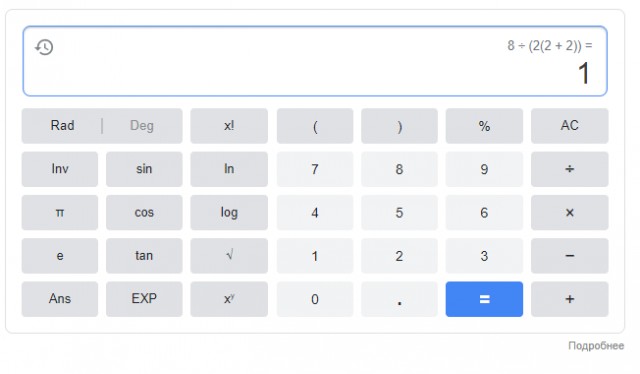Image resolution: width=640 pixels, height=374 pixels.
Task: Click the square root √ button
Action: click(x=229, y=256)
